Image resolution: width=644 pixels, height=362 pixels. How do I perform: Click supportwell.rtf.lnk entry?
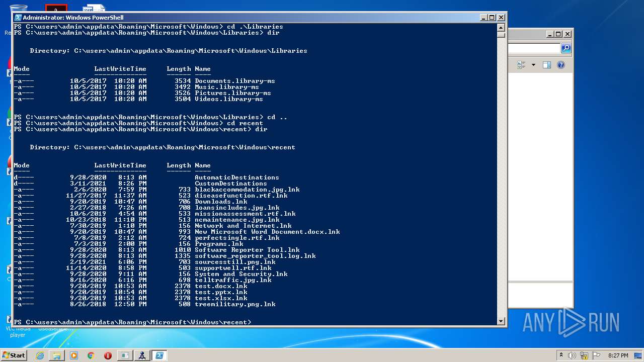pyautogui.click(x=233, y=268)
